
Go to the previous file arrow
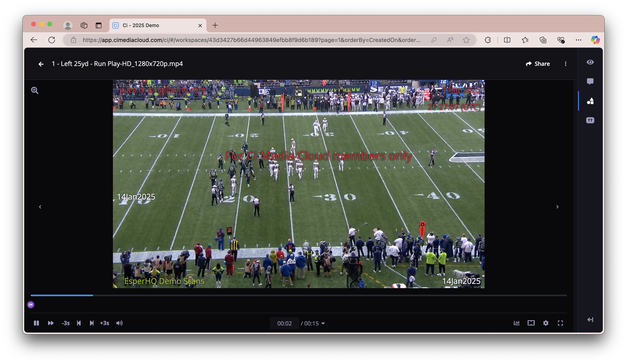(40, 207)
